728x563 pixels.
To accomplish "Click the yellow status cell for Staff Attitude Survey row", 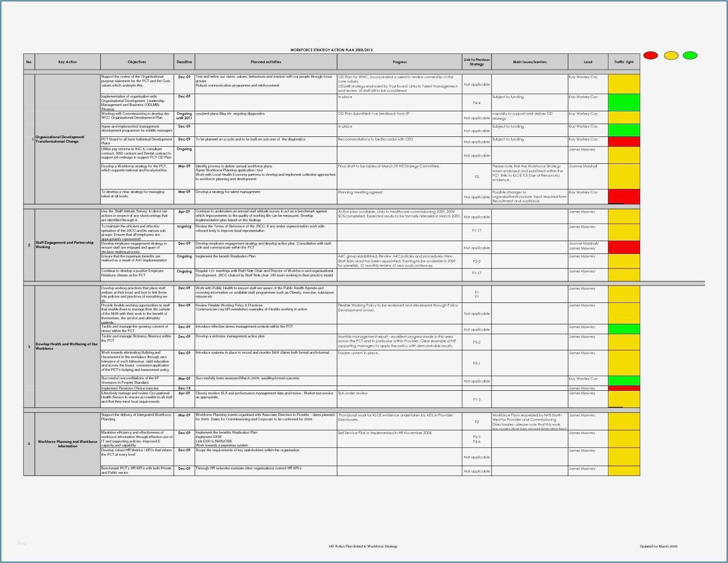I will tap(623, 216).
